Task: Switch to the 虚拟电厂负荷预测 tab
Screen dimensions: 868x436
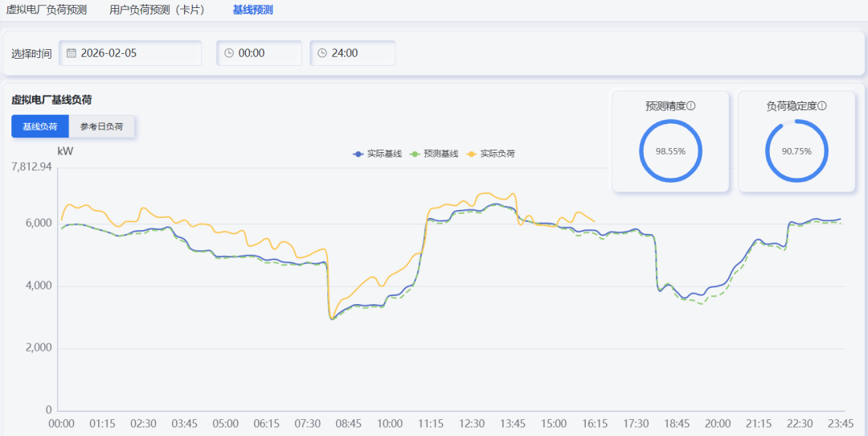Action: click(47, 10)
